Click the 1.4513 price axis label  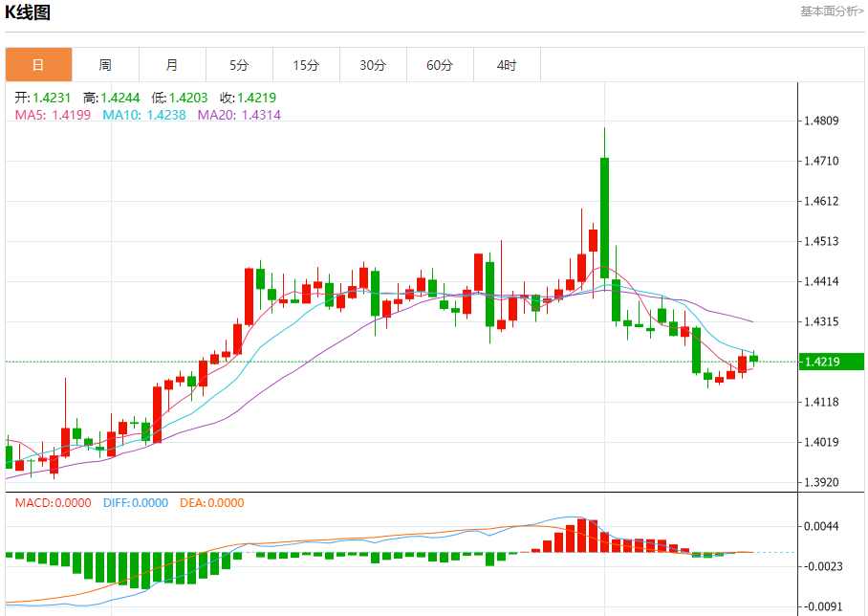[x=821, y=241]
